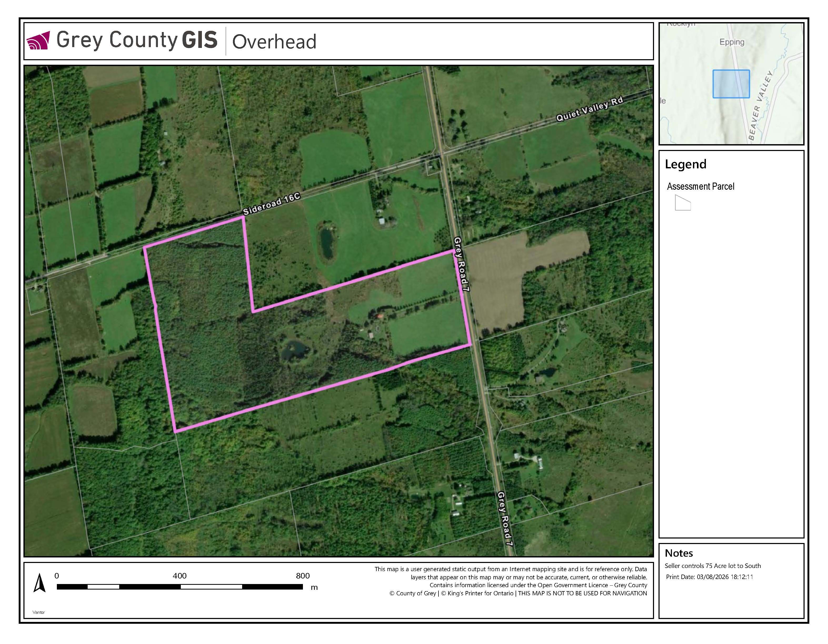Viewport: 828px width, 644px height.
Task: Click the 400 mark on the scale bar
Action: click(179, 576)
